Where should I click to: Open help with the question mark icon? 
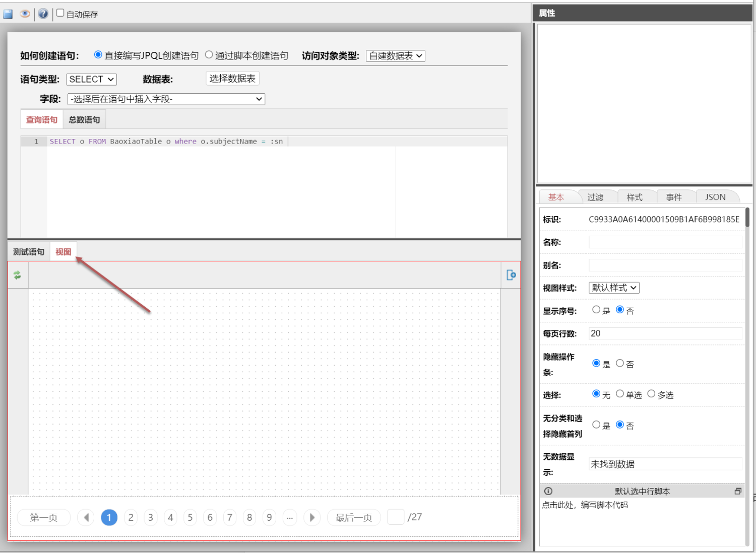[x=43, y=14]
